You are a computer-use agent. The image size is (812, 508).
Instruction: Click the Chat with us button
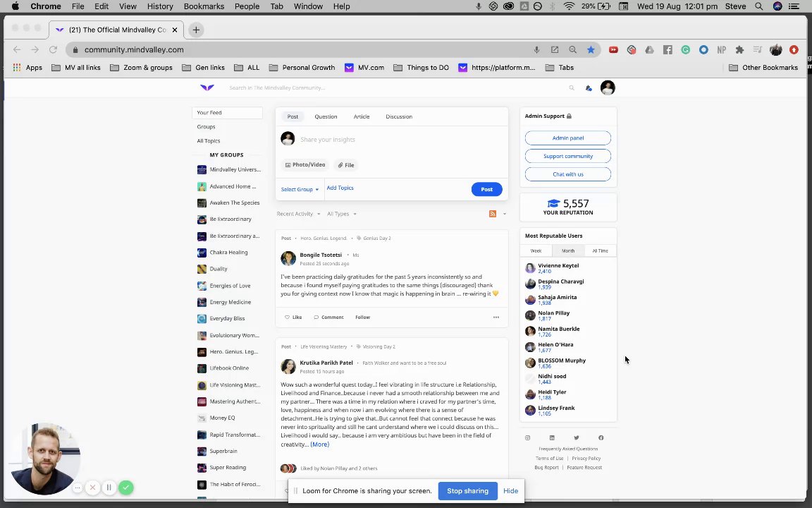pyautogui.click(x=567, y=174)
